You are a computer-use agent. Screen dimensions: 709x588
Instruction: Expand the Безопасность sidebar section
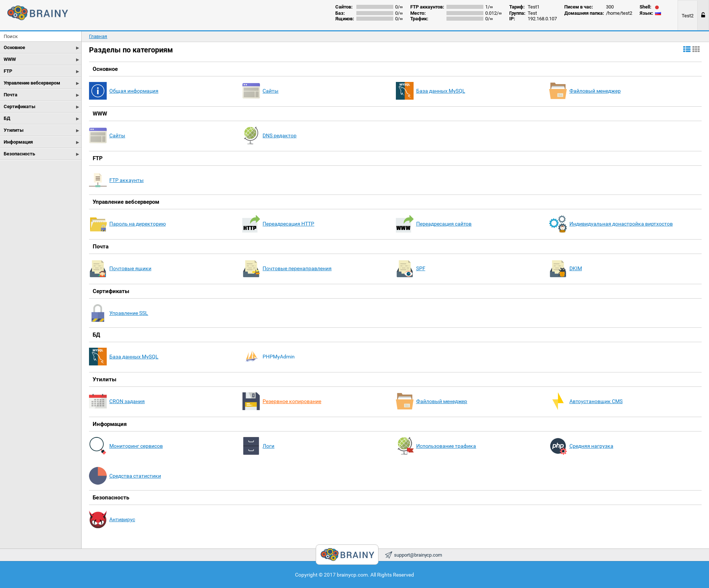coord(40,154)
